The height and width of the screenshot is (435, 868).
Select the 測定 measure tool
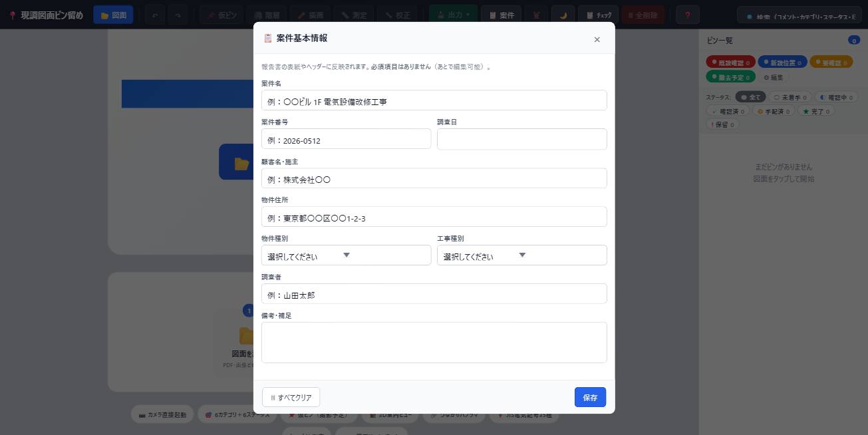point(353,15)
